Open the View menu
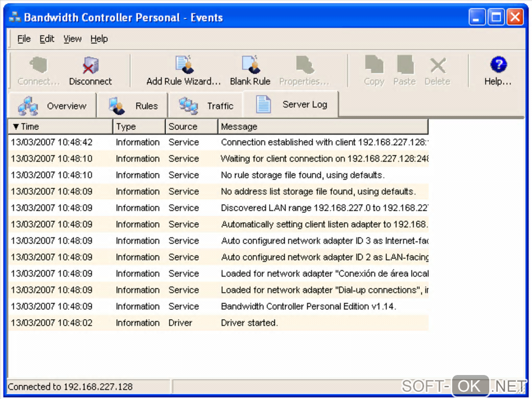Viewport: 532px width, 399px height. pyautogui.click(x=72, y=39)
